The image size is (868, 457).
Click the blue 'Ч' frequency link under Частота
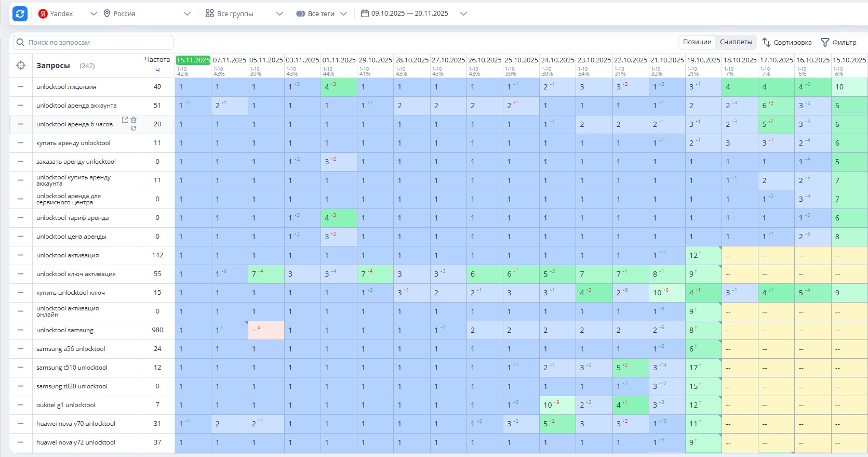157,70
